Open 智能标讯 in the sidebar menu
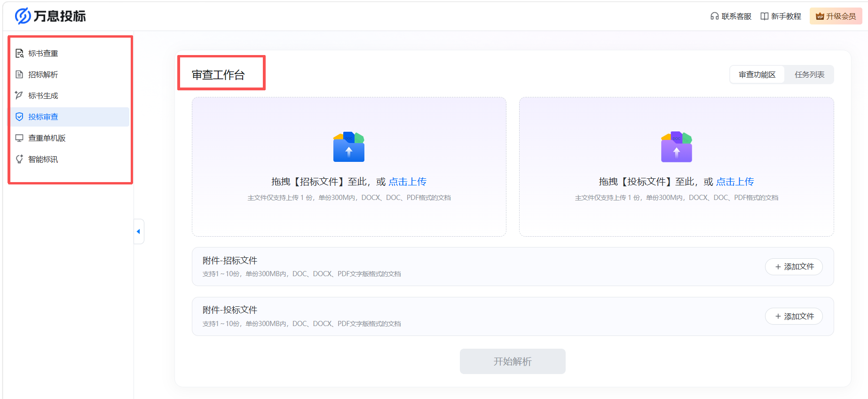 click(x=70, y=159)
